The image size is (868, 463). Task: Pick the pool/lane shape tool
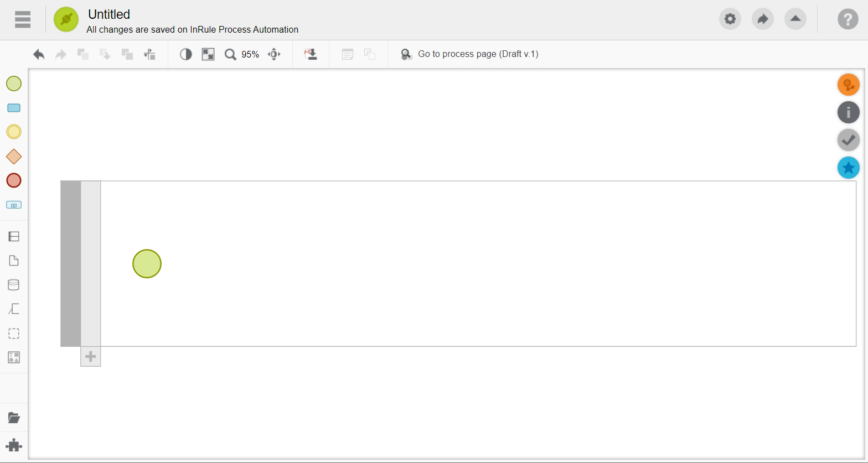coord(14,237)
